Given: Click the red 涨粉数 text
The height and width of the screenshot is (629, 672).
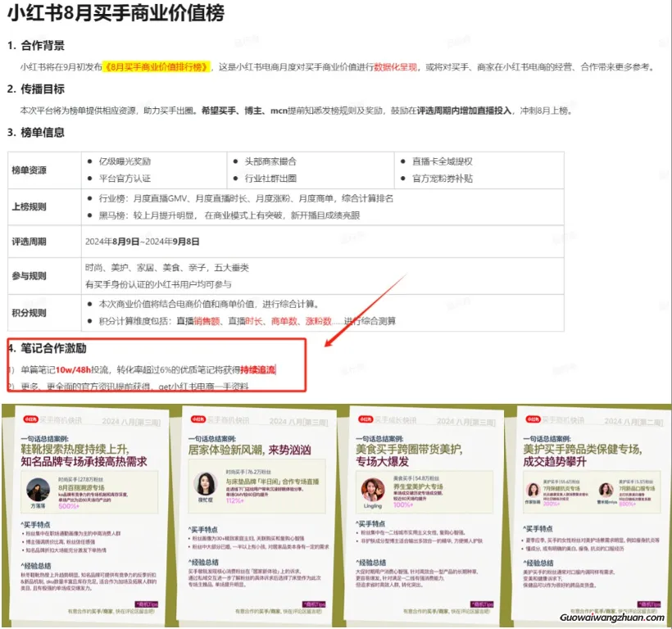Looking at the screenshot, I should click(319, 321).
